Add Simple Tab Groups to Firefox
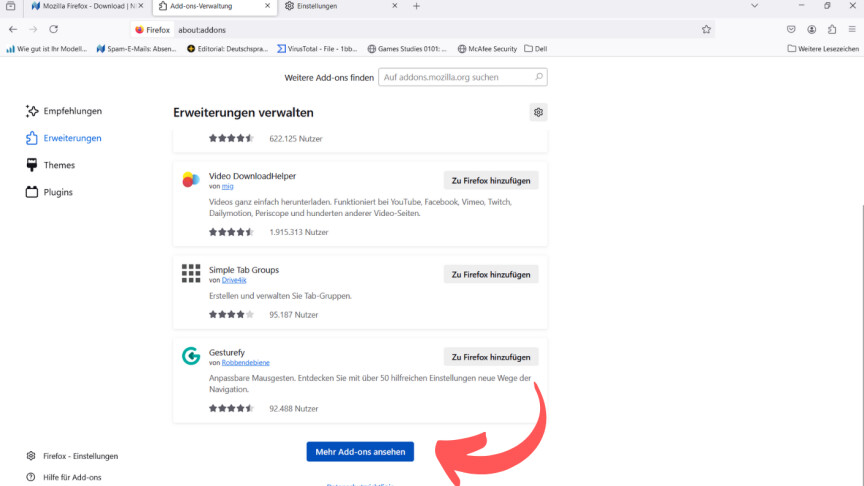This screenshot has width=864, height=486. pos(491,274)
